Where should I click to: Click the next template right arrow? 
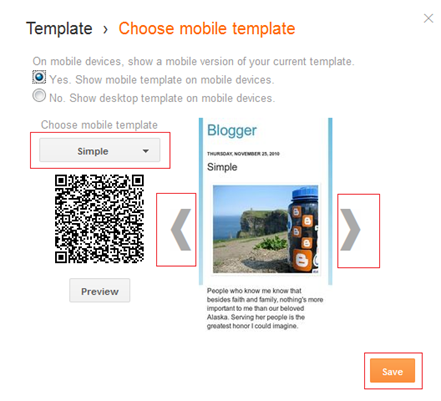click(x=350, y=230)
